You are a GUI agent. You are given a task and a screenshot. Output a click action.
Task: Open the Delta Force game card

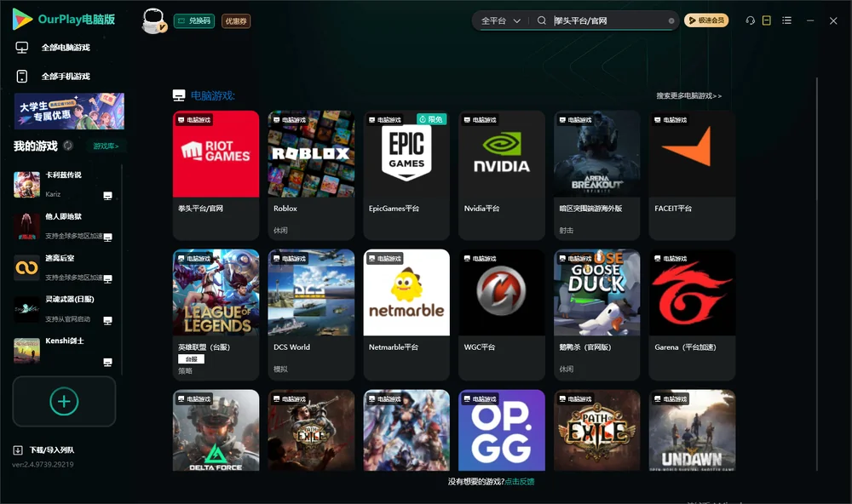216,430
